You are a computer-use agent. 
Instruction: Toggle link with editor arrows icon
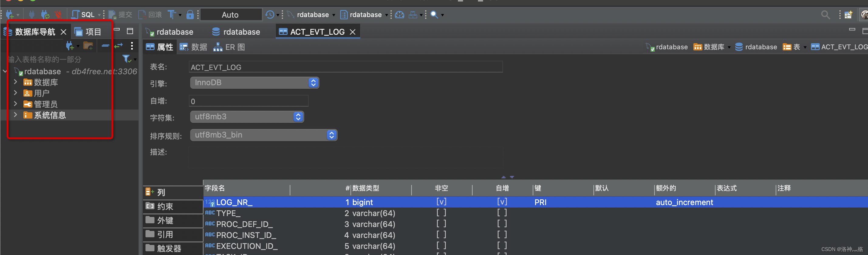(x=118, y=46)
